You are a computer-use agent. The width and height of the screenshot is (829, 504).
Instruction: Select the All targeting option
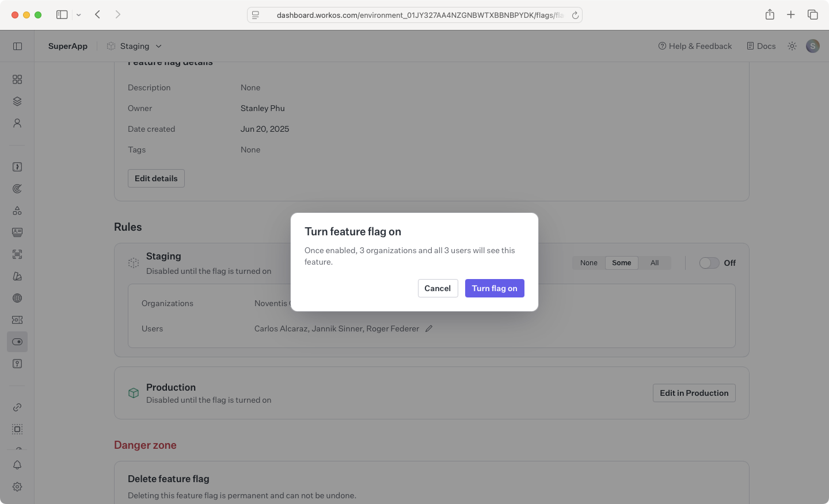[655, 263]
